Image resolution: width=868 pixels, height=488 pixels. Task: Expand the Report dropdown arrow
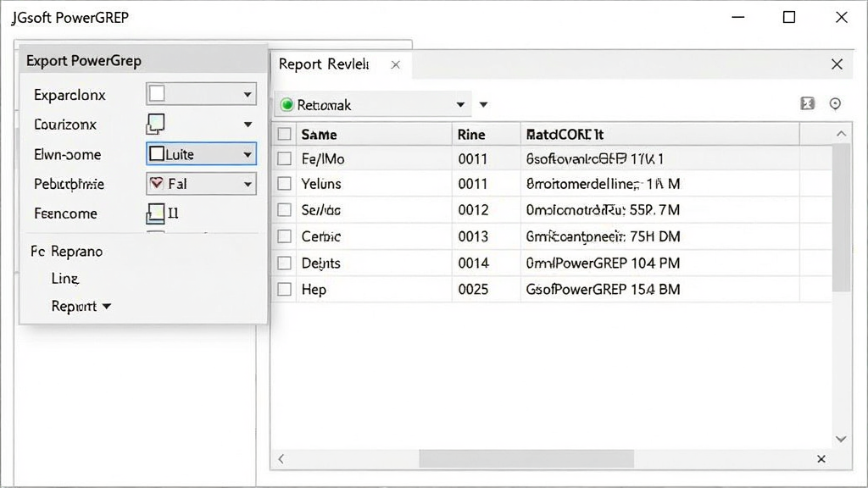pos(107,306)
